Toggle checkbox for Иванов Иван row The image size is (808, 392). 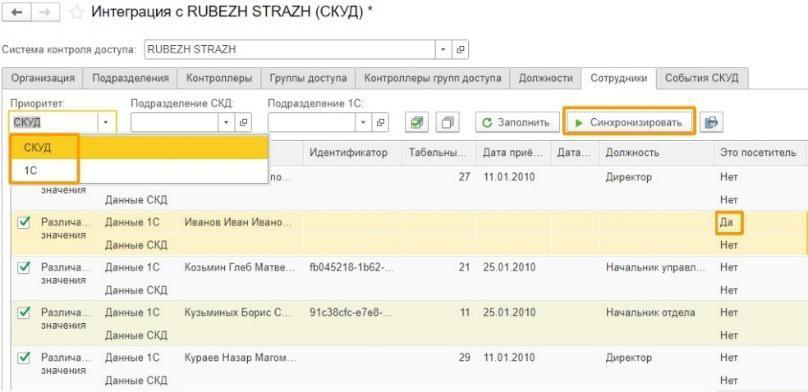(x=24, y=223)
